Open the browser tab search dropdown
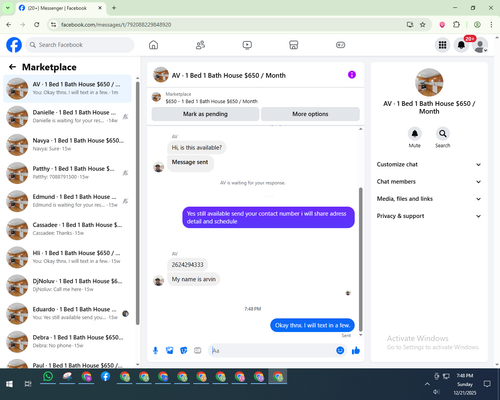Screen dimensions: 500x400 [7, 8]
